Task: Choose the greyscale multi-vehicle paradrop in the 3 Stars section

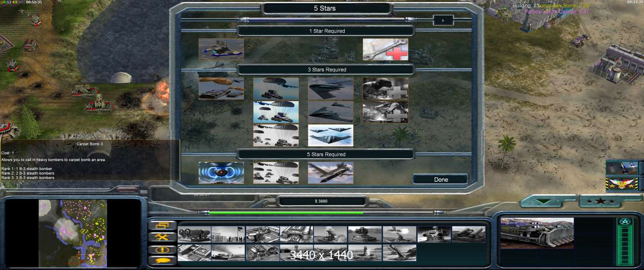Action: [x=276, y=135]
